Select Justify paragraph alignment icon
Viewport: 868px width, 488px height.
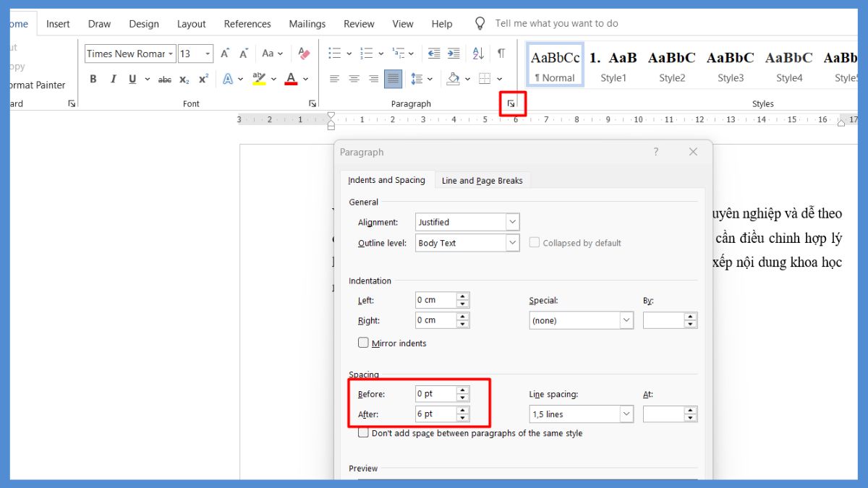point(393,79)
